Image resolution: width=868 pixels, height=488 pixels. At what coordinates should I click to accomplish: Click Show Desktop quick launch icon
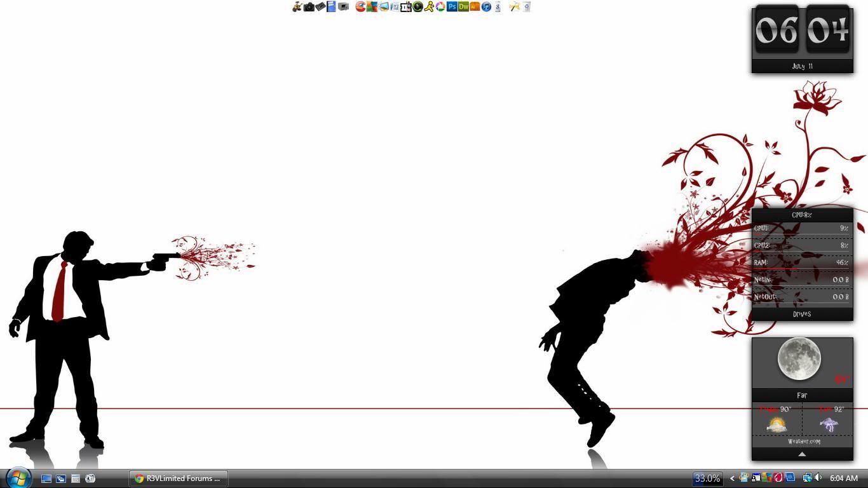46,478
